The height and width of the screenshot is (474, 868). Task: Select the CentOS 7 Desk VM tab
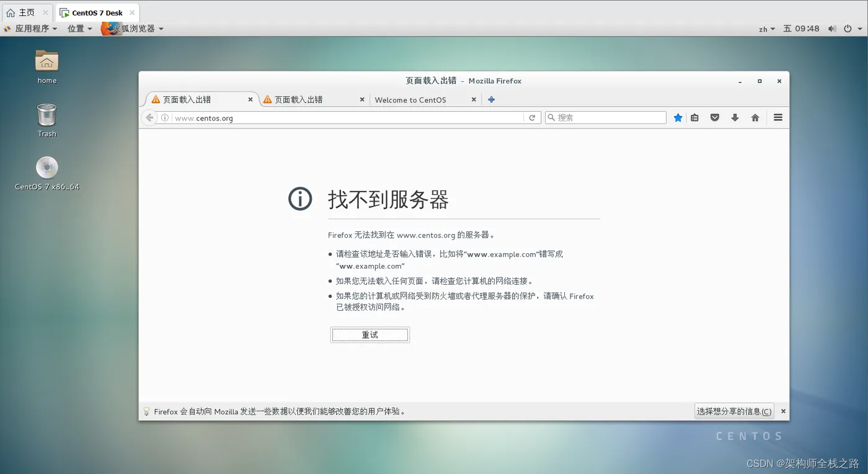pos(97,12)
